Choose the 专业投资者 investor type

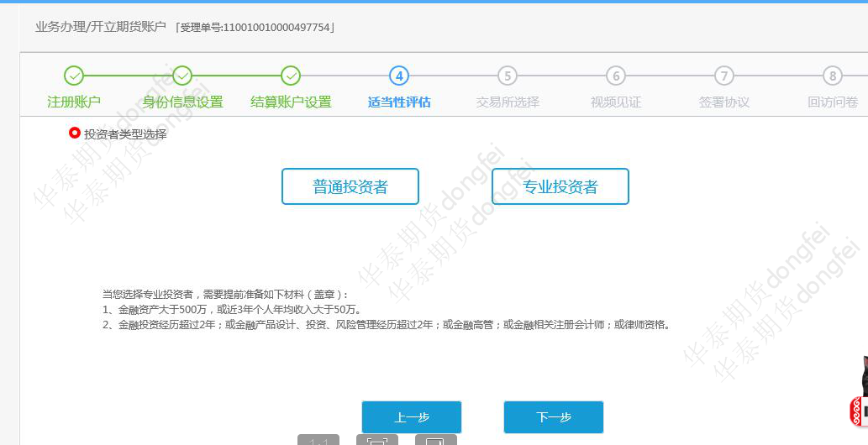(x=560, y=186)
